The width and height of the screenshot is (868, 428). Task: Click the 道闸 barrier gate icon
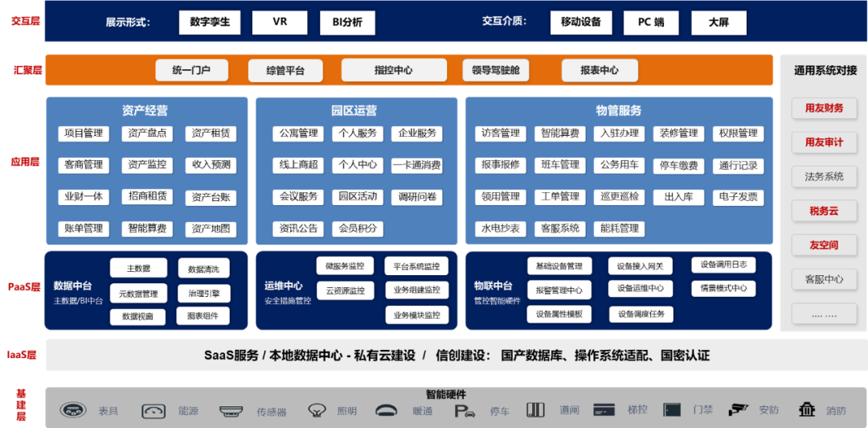click(x=535, y=409)
